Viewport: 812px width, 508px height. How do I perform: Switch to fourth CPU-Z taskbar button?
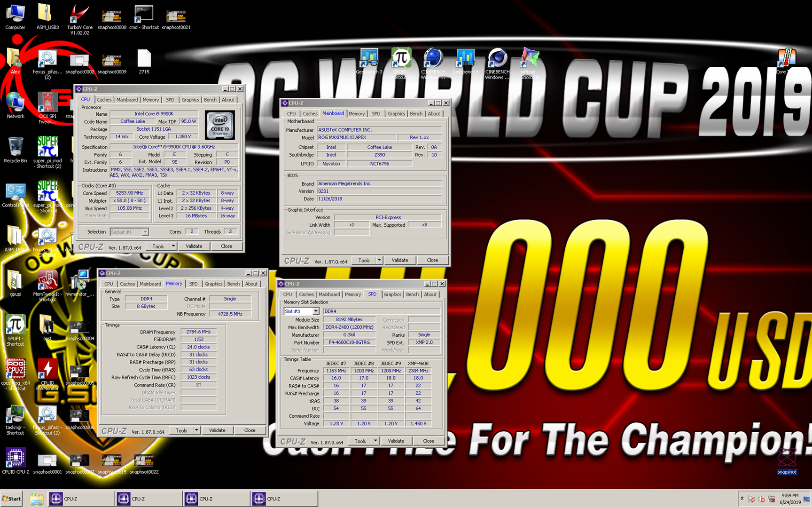pos(284,499)
